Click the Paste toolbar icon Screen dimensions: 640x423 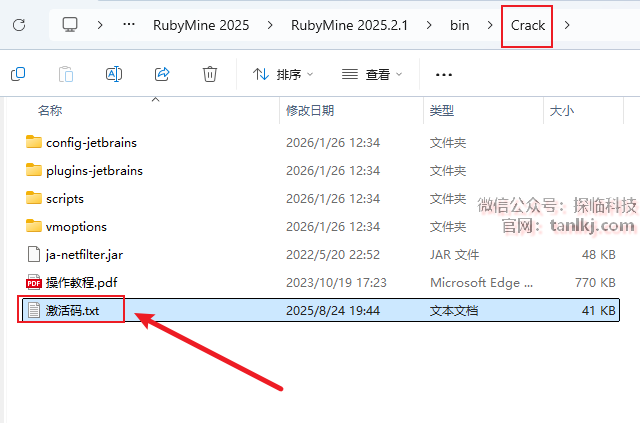pyautogui.click(x=66, y=74)
